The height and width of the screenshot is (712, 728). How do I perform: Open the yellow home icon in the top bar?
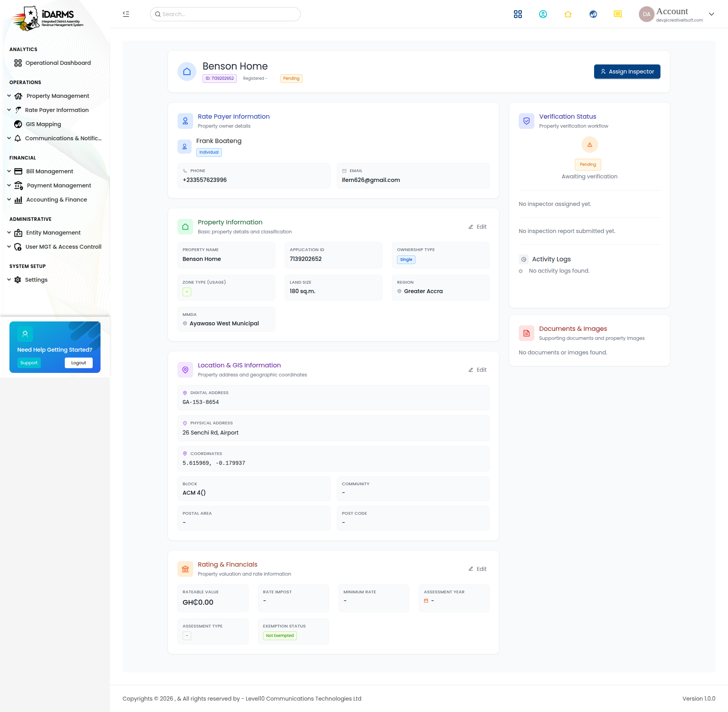click(x=568, y=14)
